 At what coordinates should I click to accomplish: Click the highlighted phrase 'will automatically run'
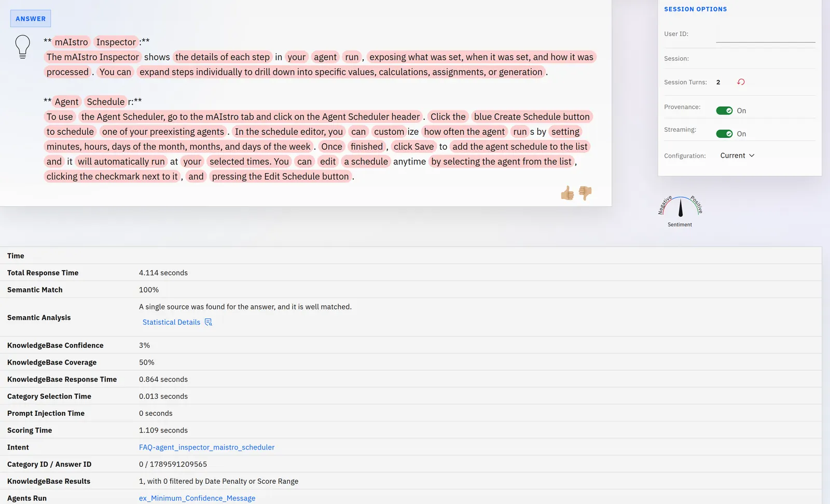(x=121, y=161)
